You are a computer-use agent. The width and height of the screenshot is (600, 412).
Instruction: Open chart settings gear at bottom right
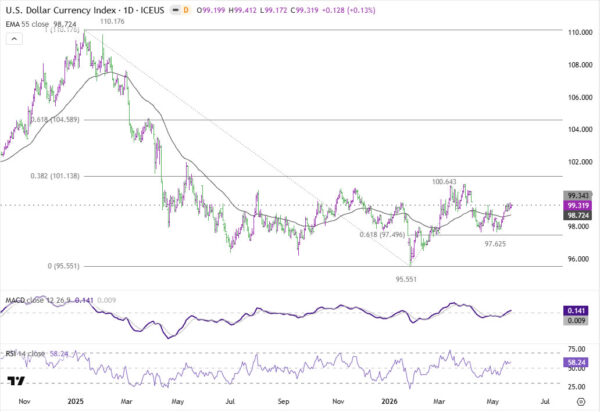tap(581, 402)
